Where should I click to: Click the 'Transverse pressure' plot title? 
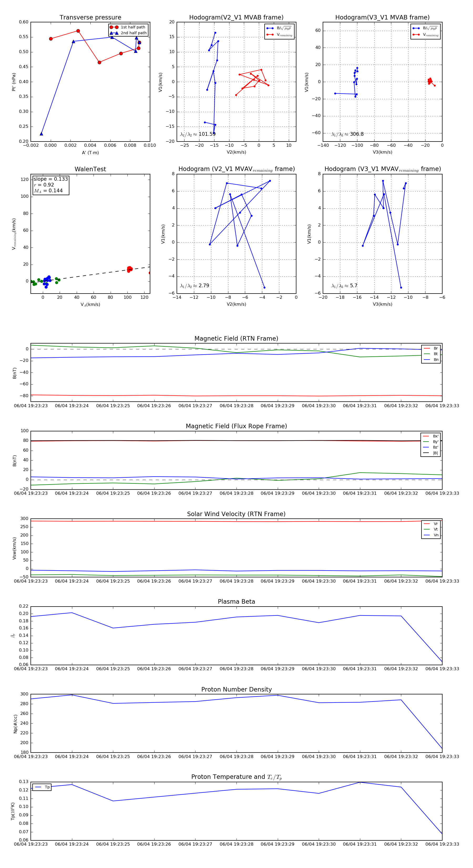pyautogui.click(x=90, y=18)
